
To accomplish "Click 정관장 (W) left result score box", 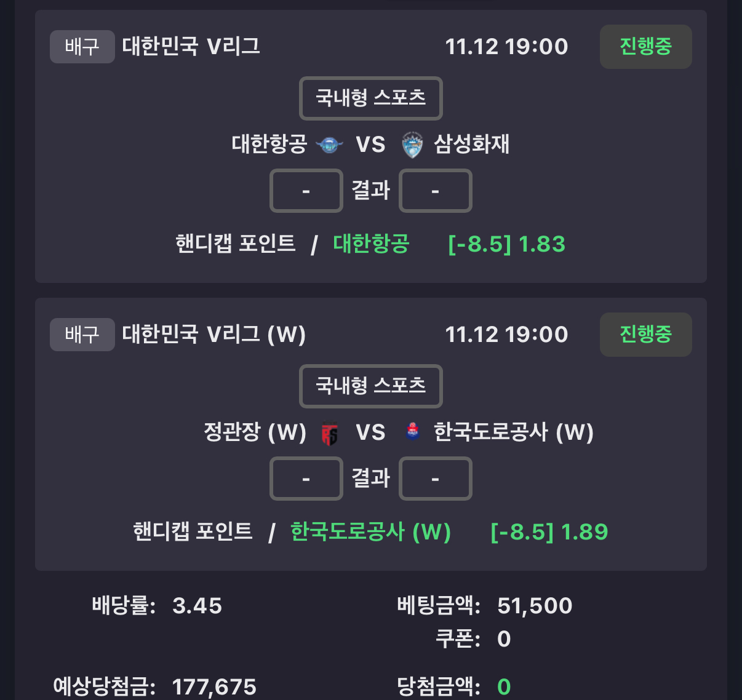I will pos(306,479).
